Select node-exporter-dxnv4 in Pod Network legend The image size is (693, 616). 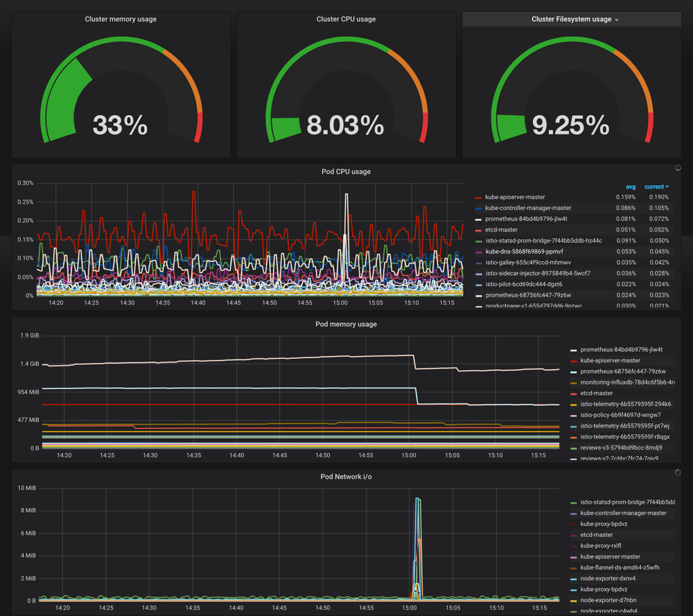click(608, 579)
